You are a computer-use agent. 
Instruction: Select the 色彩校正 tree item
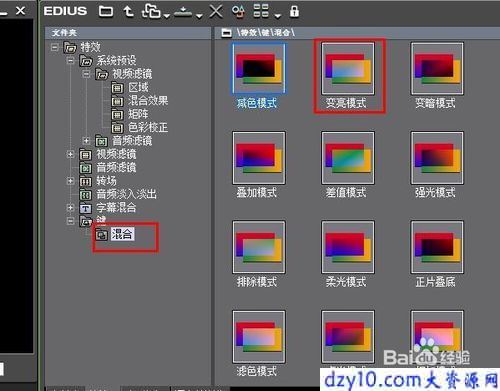click(148, 128)
